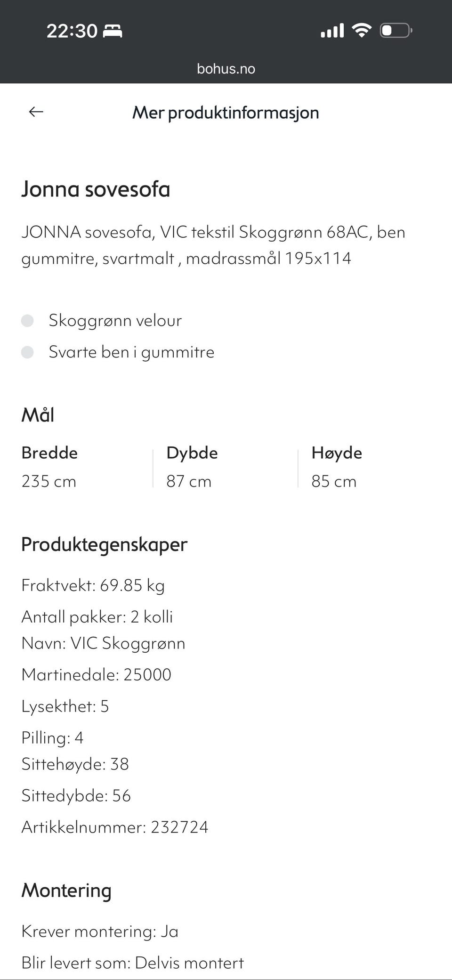Tap the back arrow to return

(x=35, y=112)
